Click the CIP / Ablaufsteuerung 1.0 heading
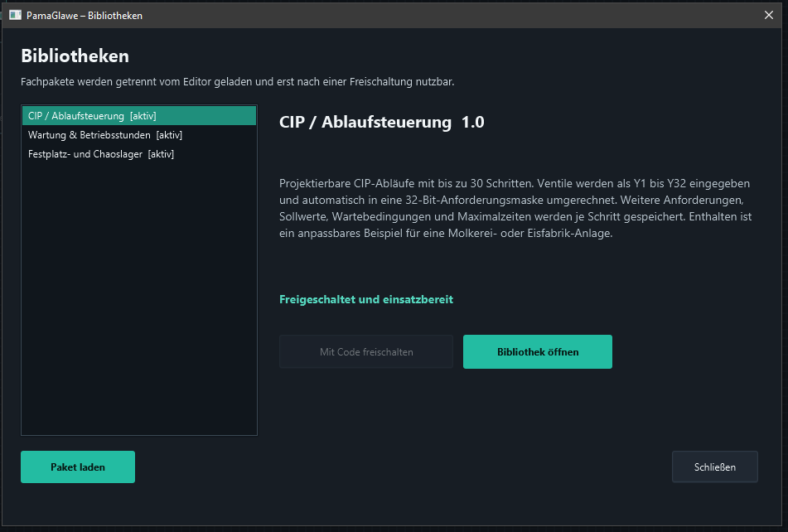 [381, 122]
